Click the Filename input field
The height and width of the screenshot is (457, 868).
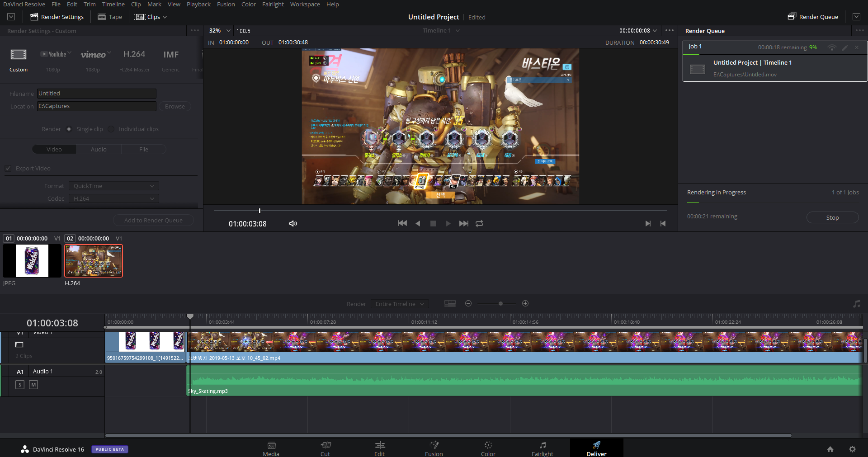pos(97,94)
